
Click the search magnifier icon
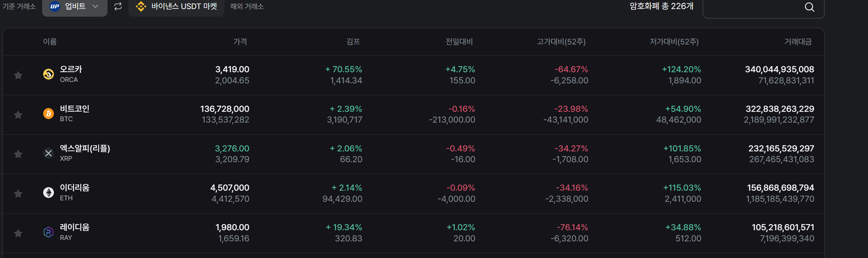(x=809, y=7)
